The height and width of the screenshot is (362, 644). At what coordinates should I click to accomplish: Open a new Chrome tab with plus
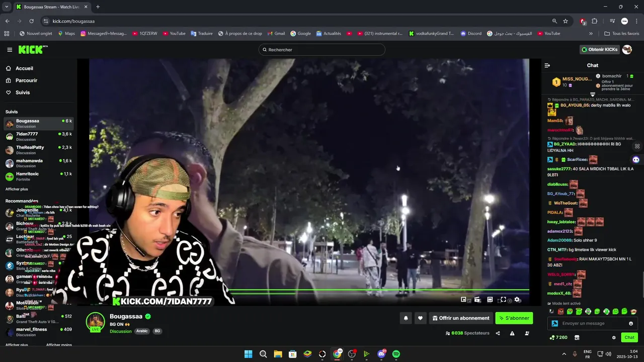tap(98, 7)
